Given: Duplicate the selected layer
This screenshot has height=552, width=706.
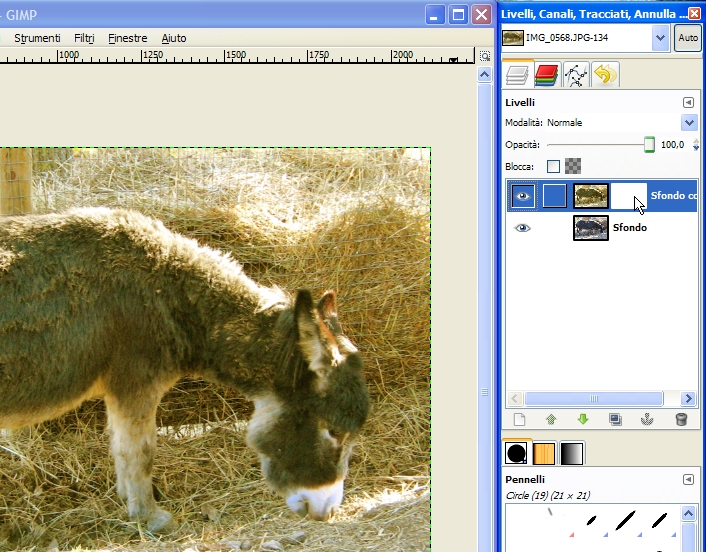Looking at the screenshot, I should 615,420.
